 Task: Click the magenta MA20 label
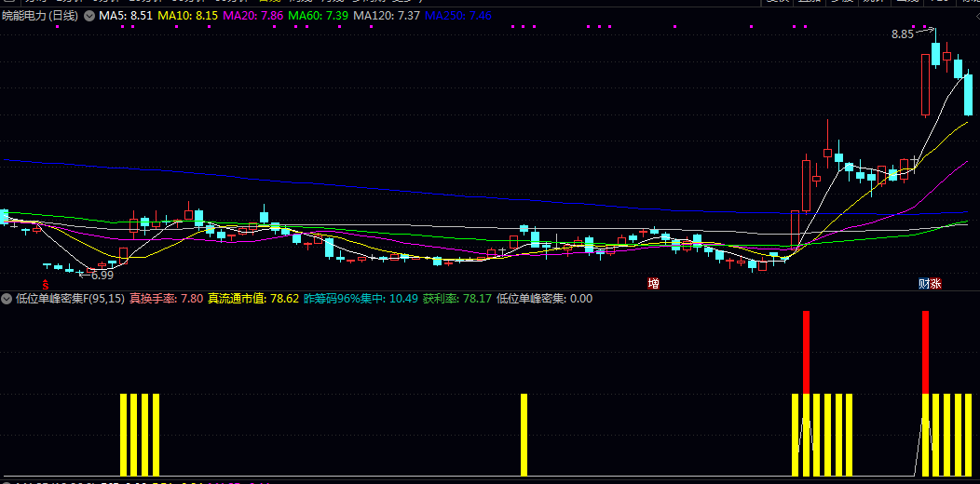coord(253,16)
